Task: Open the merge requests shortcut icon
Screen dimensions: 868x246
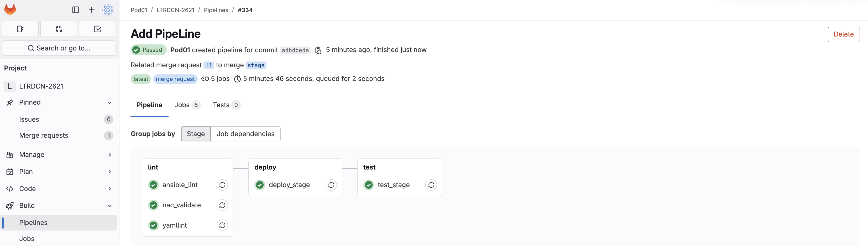Action: pyautogui.click(x=59, y=29)
